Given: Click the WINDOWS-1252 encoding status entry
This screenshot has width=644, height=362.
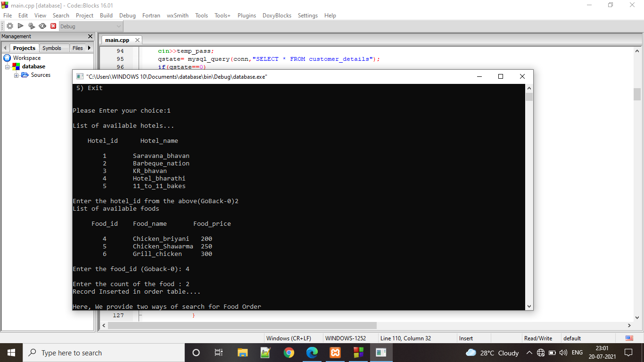Looking at the screenshot, I should pyautogui.click(x=346, y=338).
